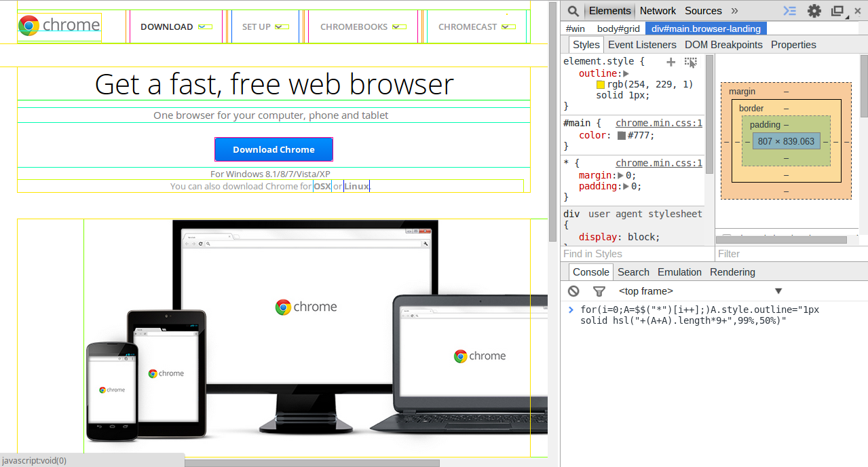Click the gray #777 color swatch

point(621,136)
